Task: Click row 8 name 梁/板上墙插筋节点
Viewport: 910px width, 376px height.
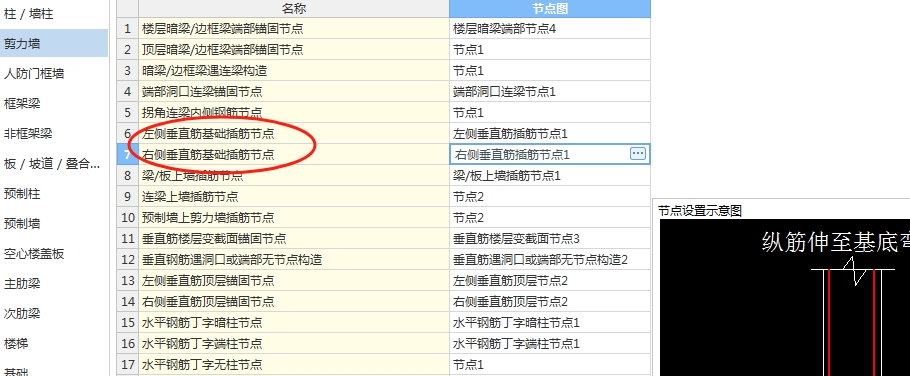Action: (294, 175)
